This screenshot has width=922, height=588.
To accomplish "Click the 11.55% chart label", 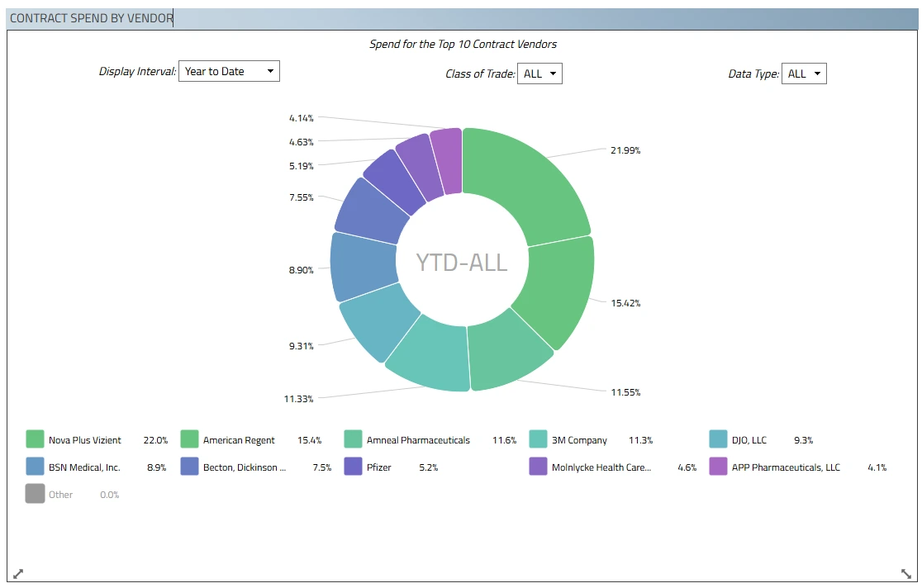I will click(x=625, y=392).
